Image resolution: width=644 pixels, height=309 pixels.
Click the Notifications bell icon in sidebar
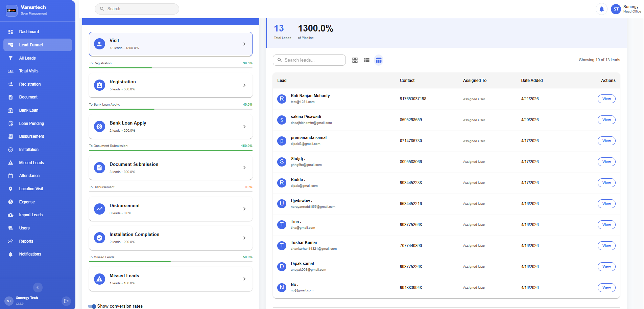coord(11,254)
